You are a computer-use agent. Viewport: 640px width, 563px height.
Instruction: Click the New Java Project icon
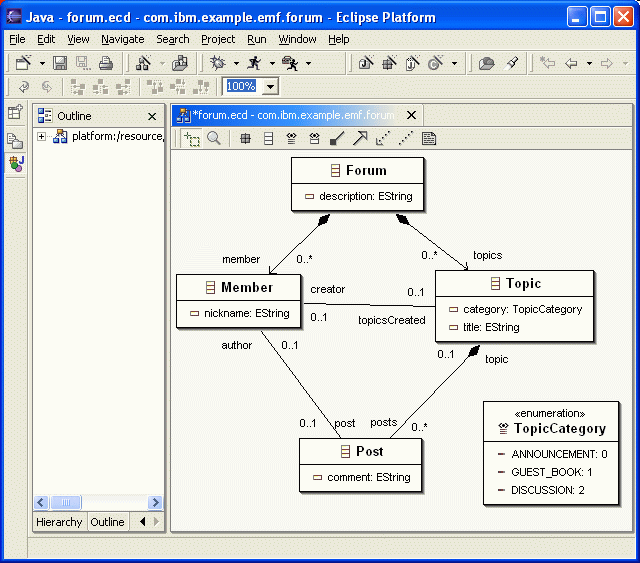[x=366, y=63]
